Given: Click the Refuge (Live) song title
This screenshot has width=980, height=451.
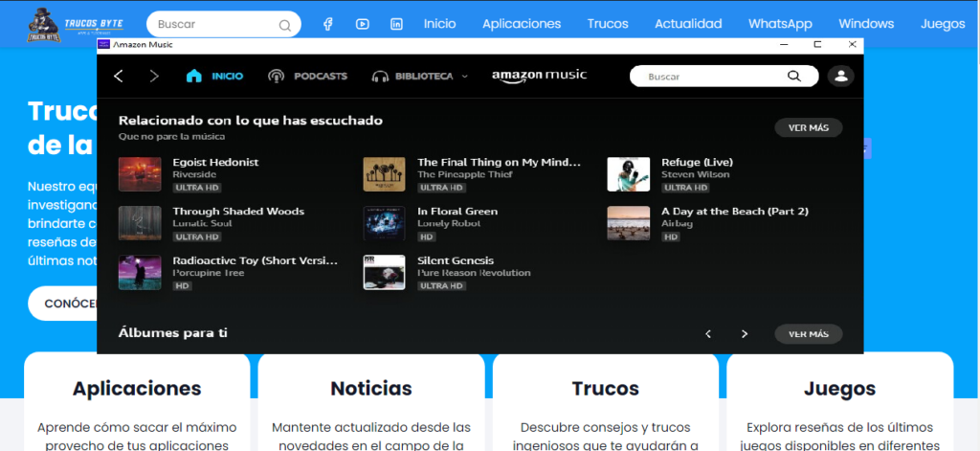Looking at the screenshot, I should point(698,162).
